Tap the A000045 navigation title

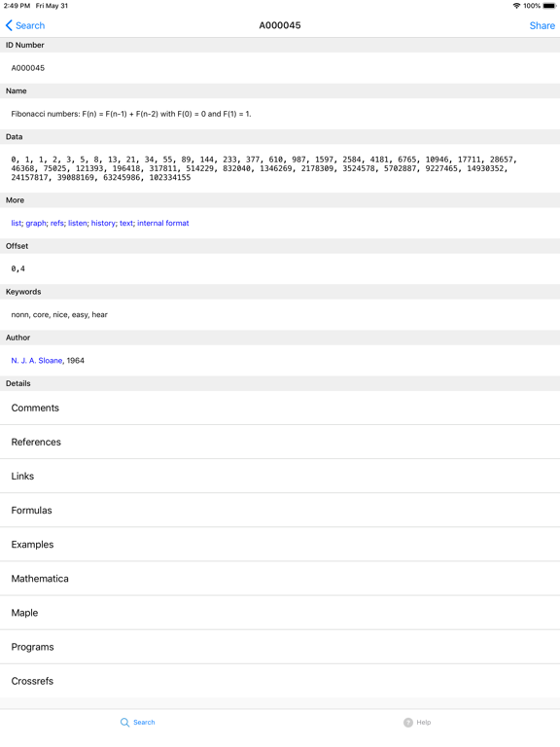280,25
